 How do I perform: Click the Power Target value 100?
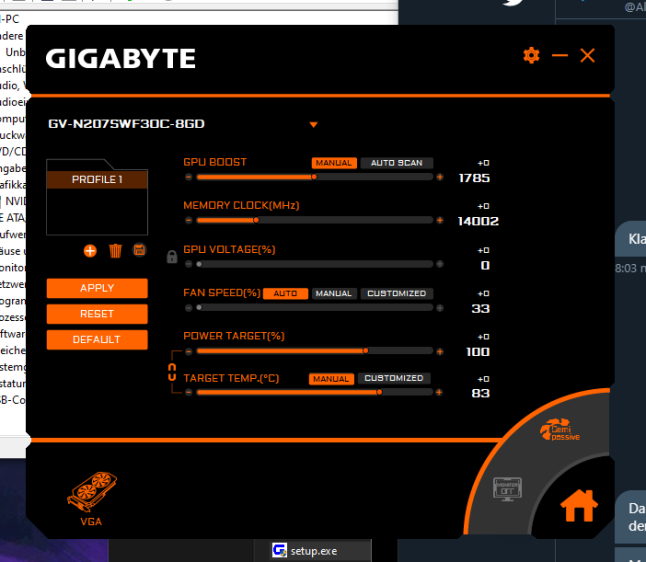[478, 352]
